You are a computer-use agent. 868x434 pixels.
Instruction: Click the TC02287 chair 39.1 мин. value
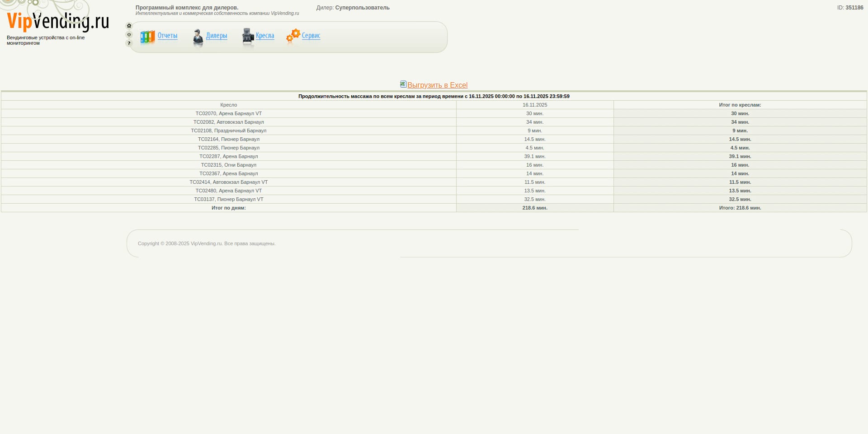pos(534,156)
